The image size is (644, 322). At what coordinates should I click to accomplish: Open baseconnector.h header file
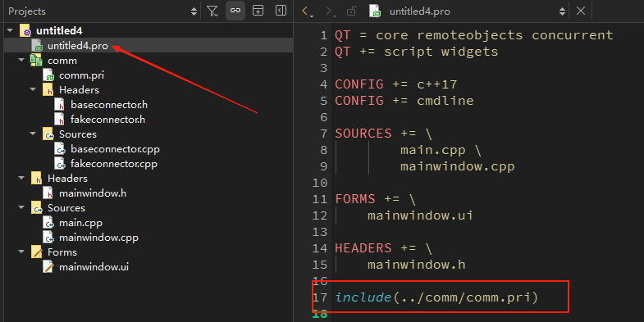[x=109, y=105]
